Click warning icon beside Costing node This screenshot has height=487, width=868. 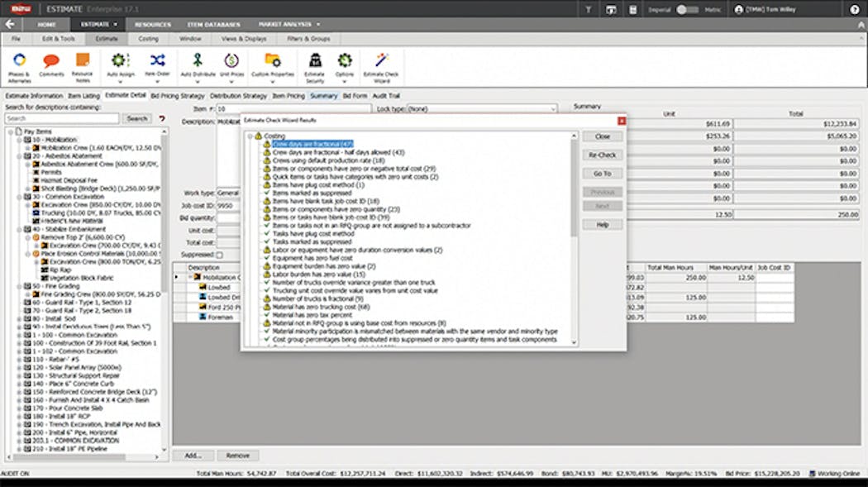coord(258,136)
